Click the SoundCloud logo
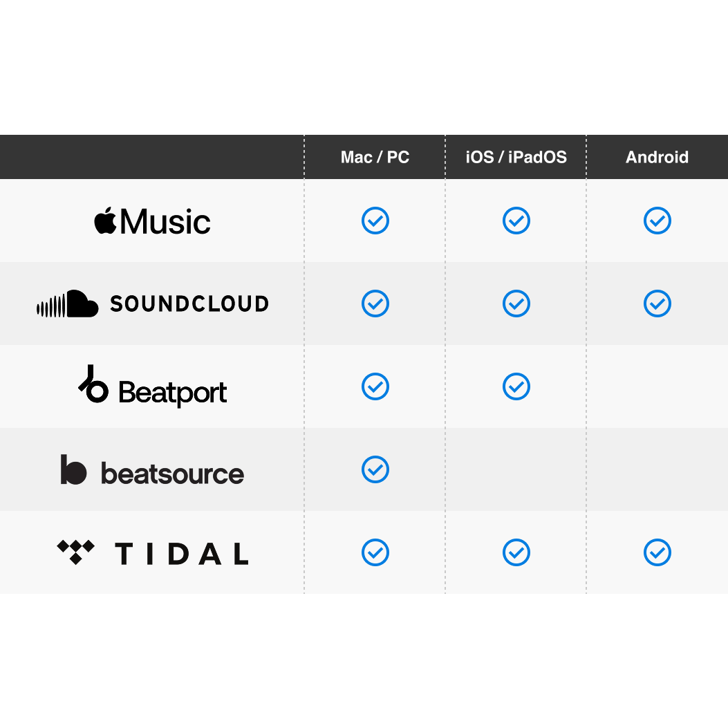 tap(152, 304)
